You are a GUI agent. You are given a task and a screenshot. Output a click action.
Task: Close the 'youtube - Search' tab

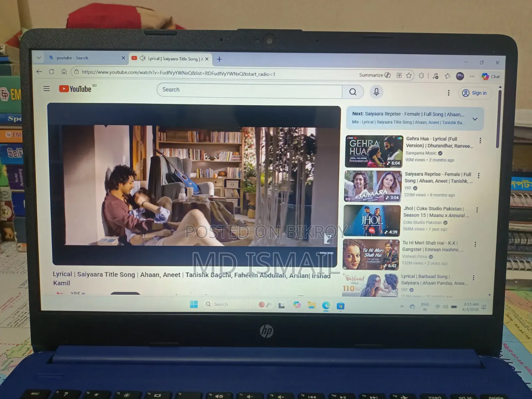(x=123, y=58)
